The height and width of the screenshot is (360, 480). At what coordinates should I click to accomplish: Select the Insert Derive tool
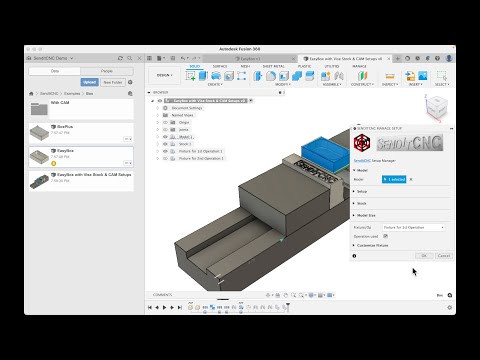tap(410, 76)
